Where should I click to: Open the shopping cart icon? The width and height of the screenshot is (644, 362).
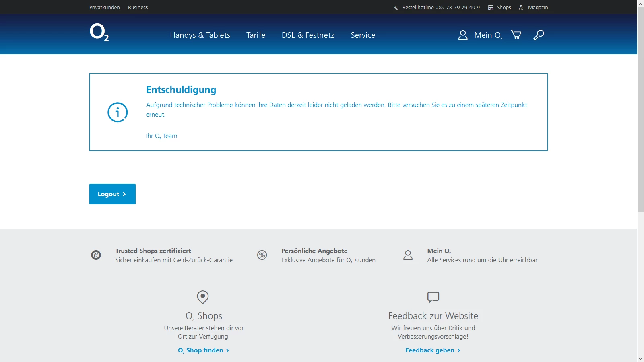[516, 35]
